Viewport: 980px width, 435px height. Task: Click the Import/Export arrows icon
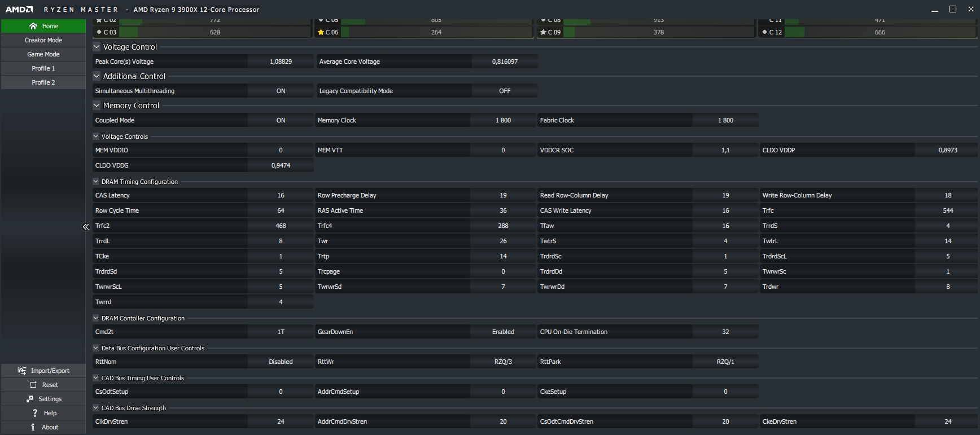pyautogui.click(x=22, y=371)
